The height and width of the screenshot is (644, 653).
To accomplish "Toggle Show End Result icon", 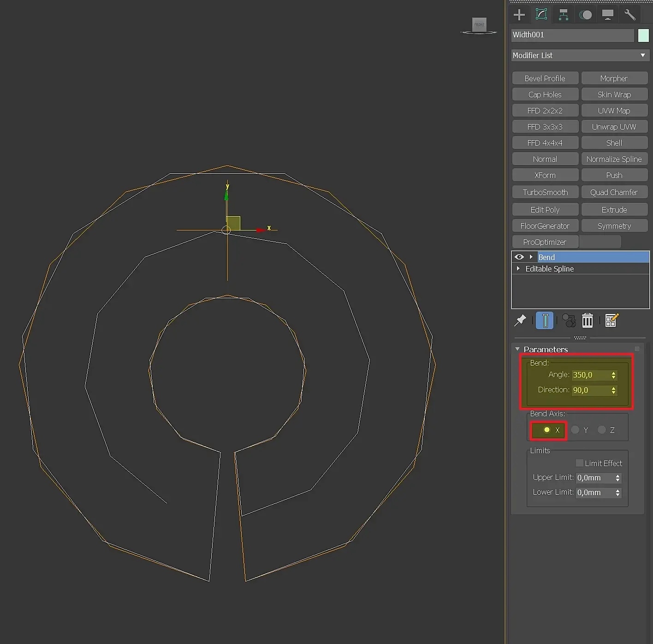I will 545,320.
